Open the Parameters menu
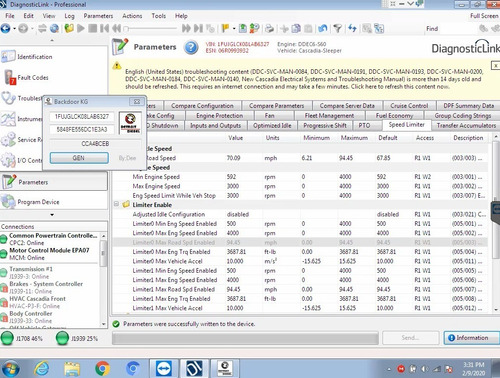The height and width of the screenshot is (378, 500). click(98, 16)
